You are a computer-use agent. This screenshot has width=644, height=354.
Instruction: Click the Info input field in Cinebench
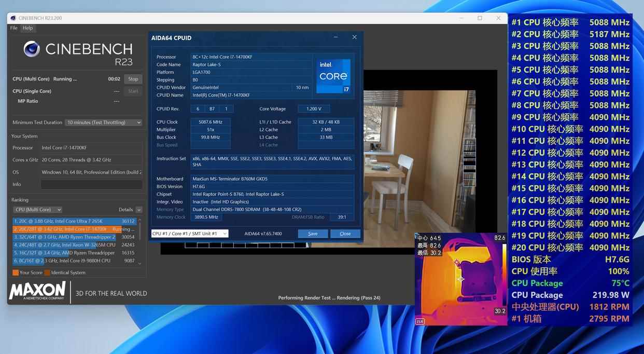tap(91, 184)
